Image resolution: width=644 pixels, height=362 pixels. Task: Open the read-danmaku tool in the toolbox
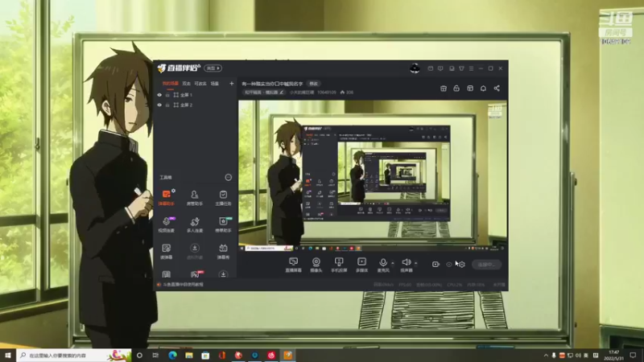[x=167, y=251]
